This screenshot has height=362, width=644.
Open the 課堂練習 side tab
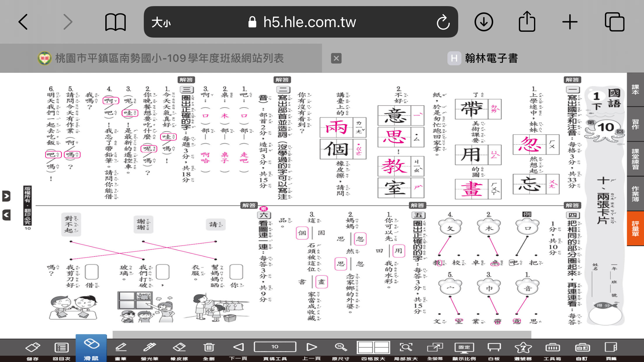(635, 159)
